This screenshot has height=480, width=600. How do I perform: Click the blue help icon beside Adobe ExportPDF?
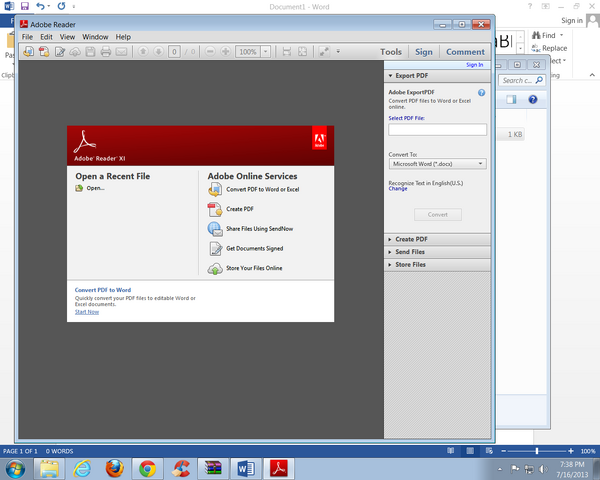coord(481,93)
